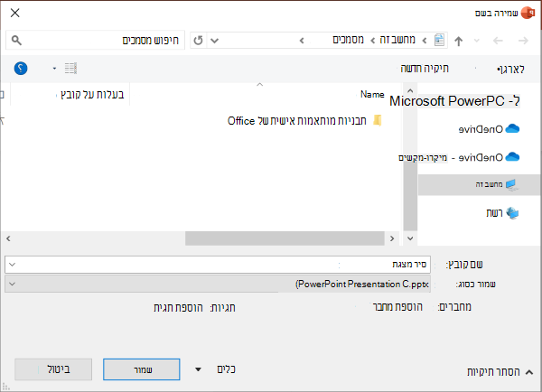Open recent locations dropdown
Screen dimensions: 542x392
pyautogui.click(x=477, y=41)
